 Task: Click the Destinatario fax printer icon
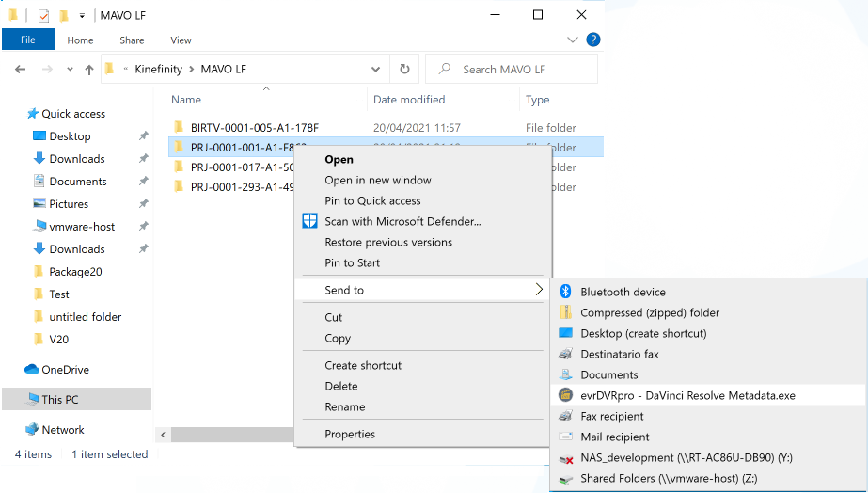tap(565, 354)
